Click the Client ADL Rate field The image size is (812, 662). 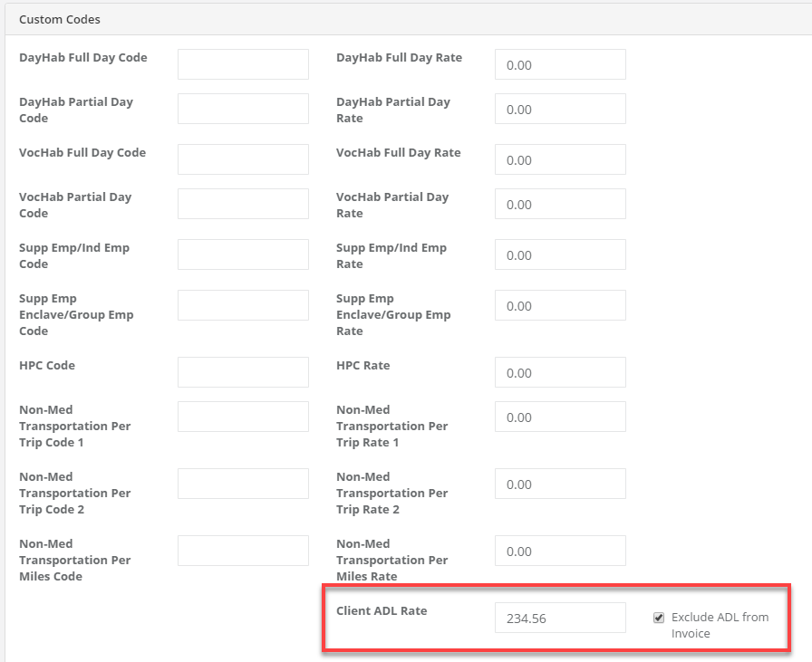pos(560,618)
